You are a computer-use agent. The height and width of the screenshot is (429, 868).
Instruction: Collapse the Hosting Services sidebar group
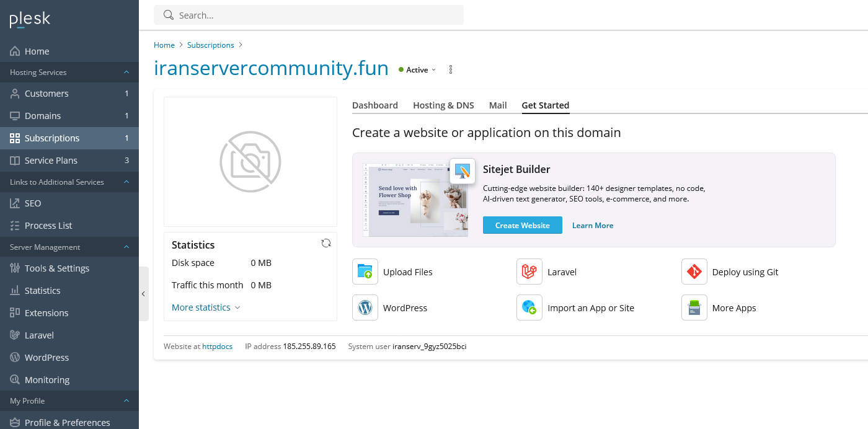pyautogui.click(x=126, y=73)
